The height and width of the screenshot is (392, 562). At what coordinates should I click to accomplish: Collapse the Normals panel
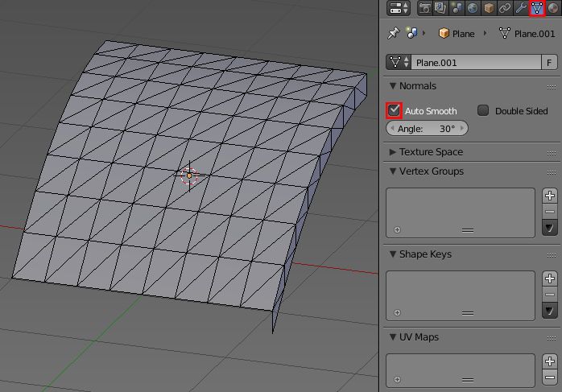coord(393,86)
